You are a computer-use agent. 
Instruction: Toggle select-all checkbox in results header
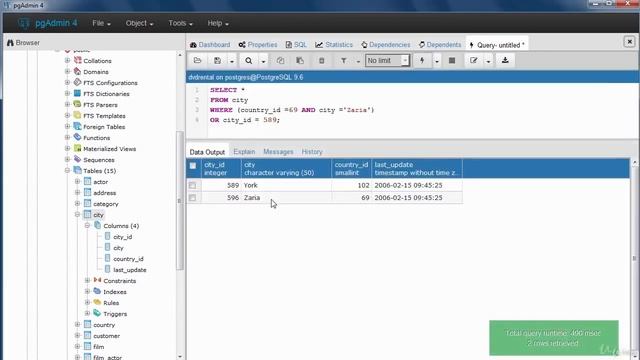pos(193,166)
